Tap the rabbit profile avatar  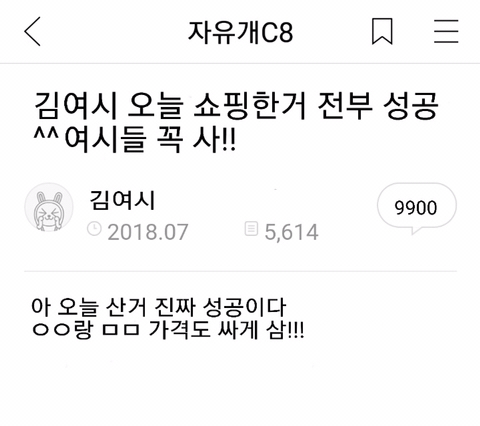click(49, 207)
